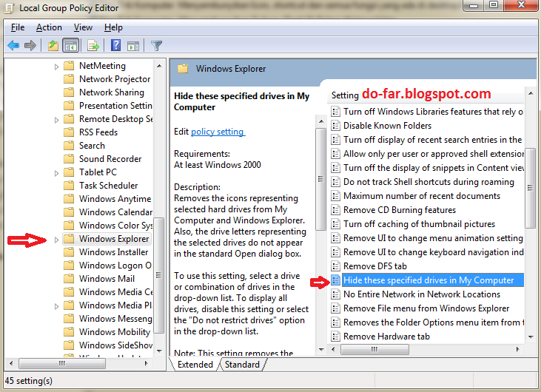Select Remove UI to change menu animation setting
The image size is (541, 392).
tap(433, 238)
